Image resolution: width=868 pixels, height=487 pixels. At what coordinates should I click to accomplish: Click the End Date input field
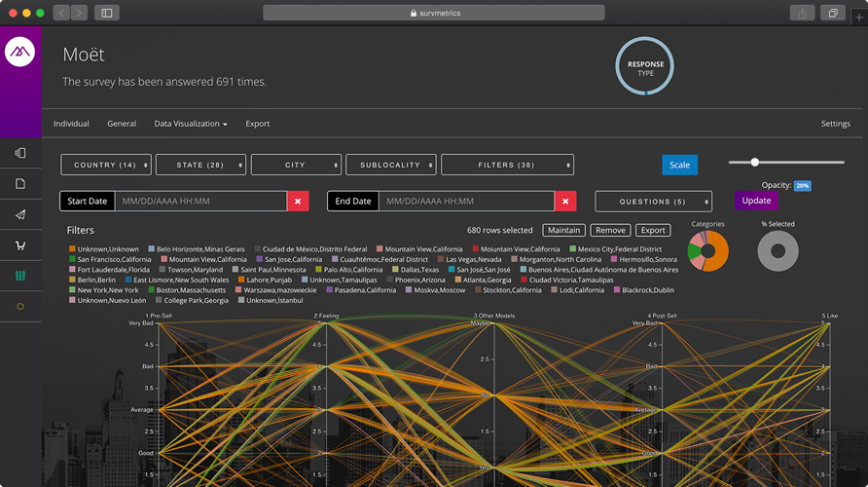467,201
